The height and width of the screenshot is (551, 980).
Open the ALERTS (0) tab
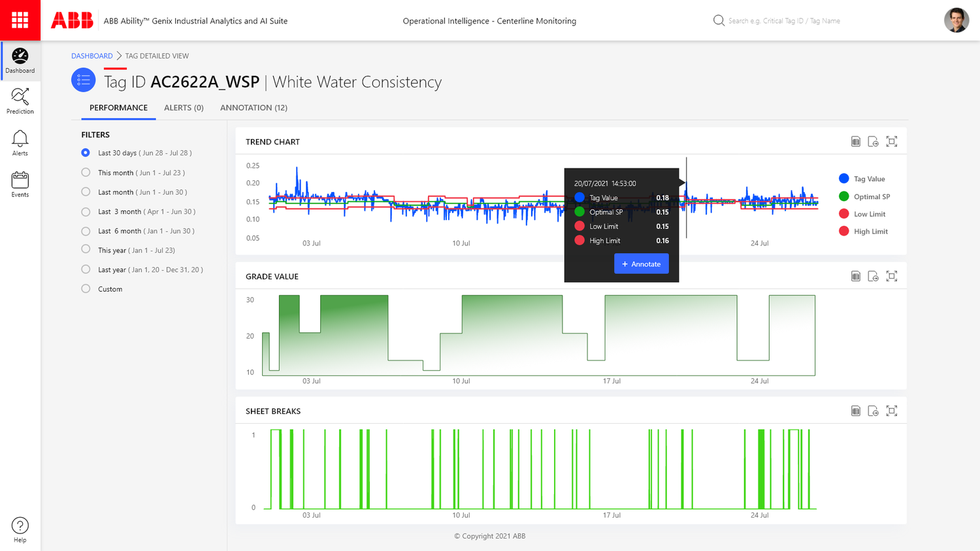coord(184,108)
